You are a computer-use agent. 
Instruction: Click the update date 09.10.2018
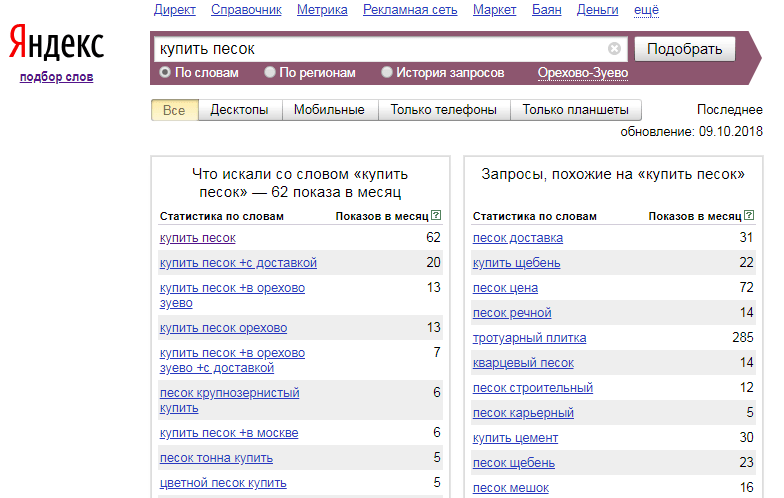coord(730,132)
